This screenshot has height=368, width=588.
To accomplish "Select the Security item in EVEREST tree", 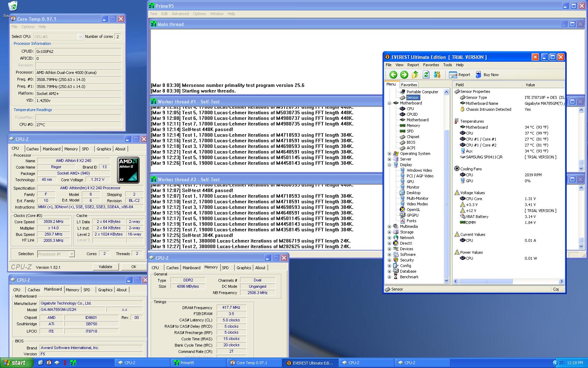I will [407, 260].
